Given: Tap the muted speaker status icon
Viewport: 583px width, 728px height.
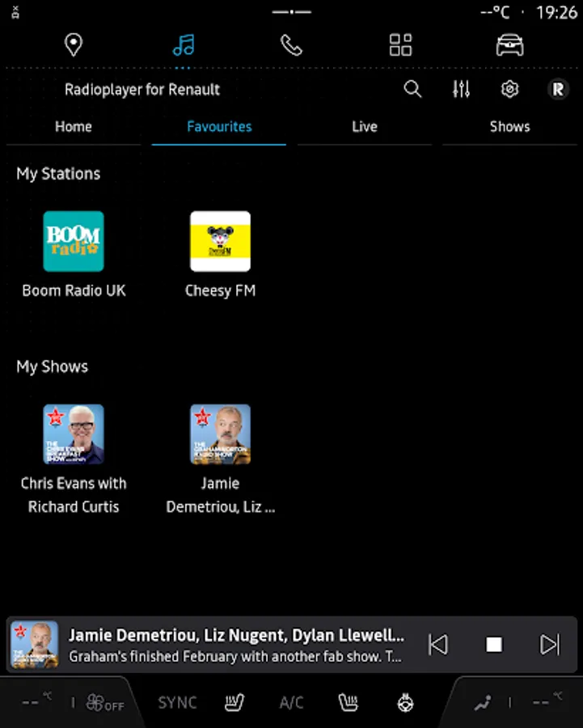Looking at the screenshot, I should (x=15, y=12).
